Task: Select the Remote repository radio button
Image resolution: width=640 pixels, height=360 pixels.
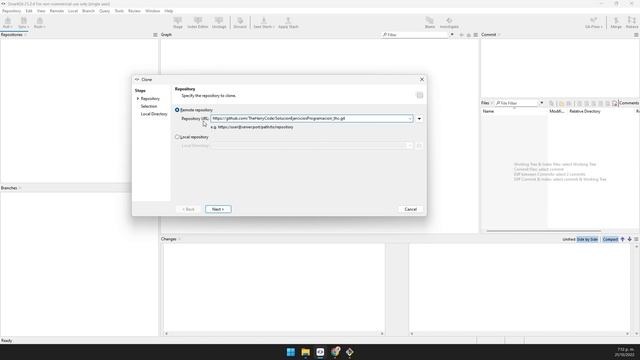Action: 177,110
